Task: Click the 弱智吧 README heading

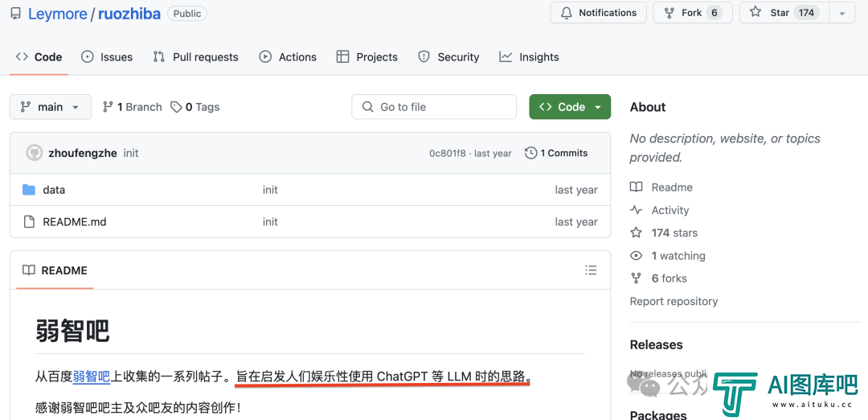Action: pos(72,331)
